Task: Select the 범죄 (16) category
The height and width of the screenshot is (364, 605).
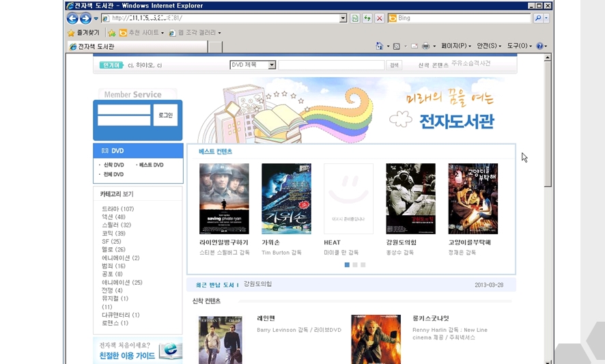Action: [113, 266]
